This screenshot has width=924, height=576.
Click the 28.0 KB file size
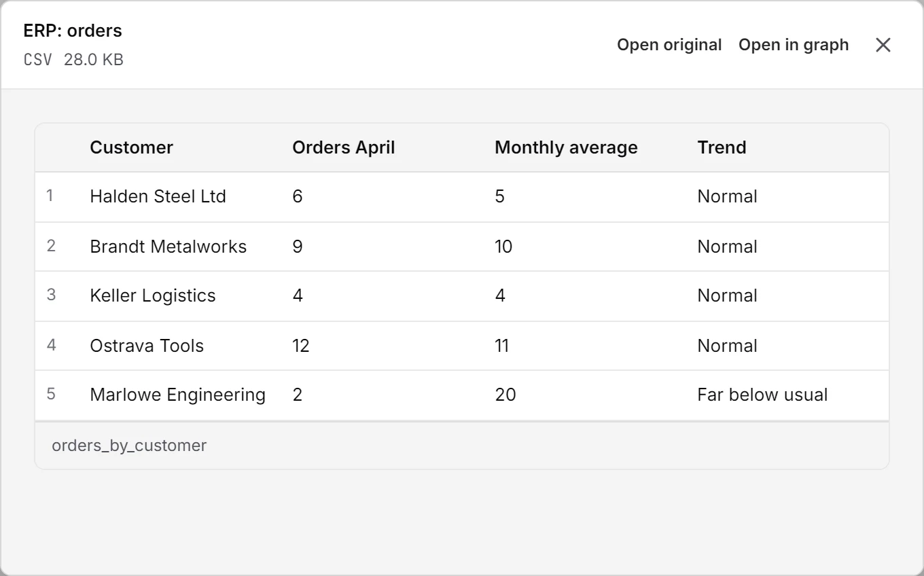[x=94, y=60]
